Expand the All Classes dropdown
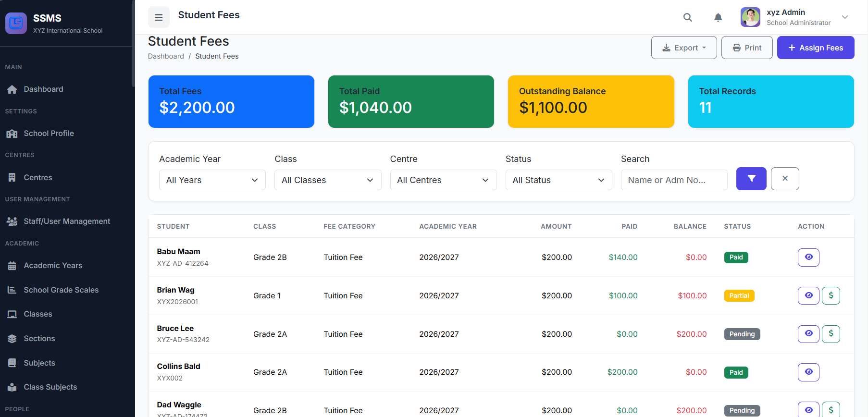This screenshot has width=868, height=417. pyautogui.click(x=328, y=180)
